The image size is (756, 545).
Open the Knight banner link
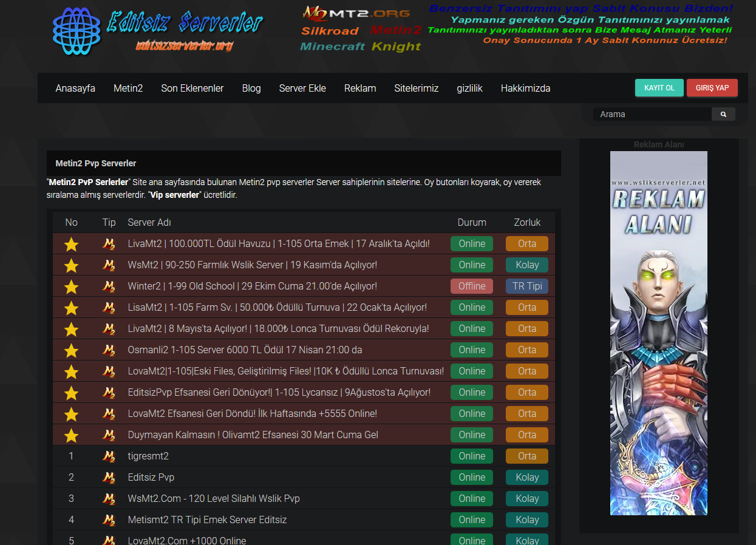coord(396,47)
